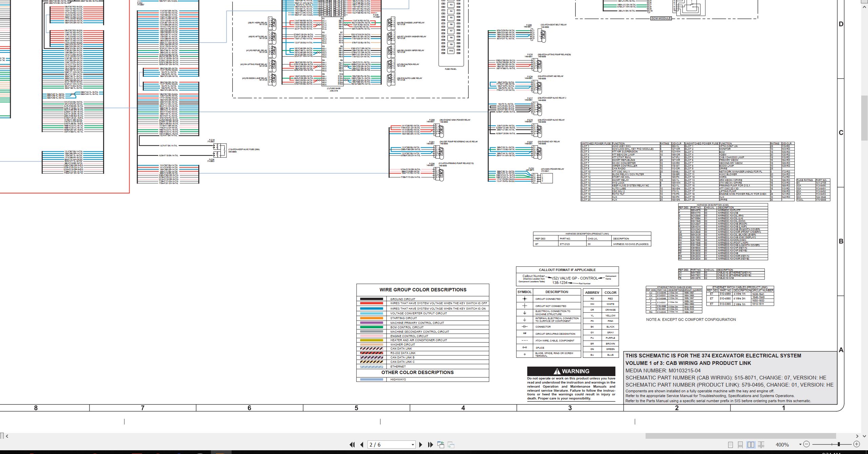
Task: Click the '(1) FUSE BASE' label
Action: pos(334,88)
